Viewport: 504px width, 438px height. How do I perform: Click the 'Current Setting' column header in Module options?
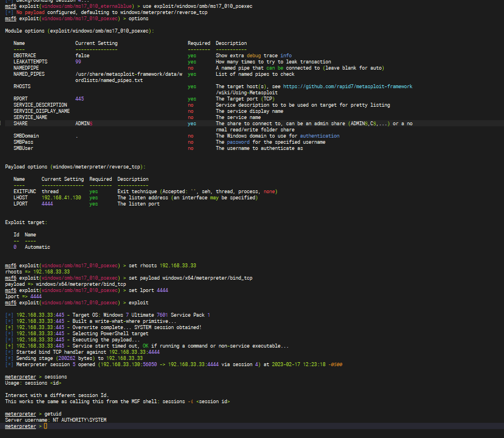coord(97,43)
